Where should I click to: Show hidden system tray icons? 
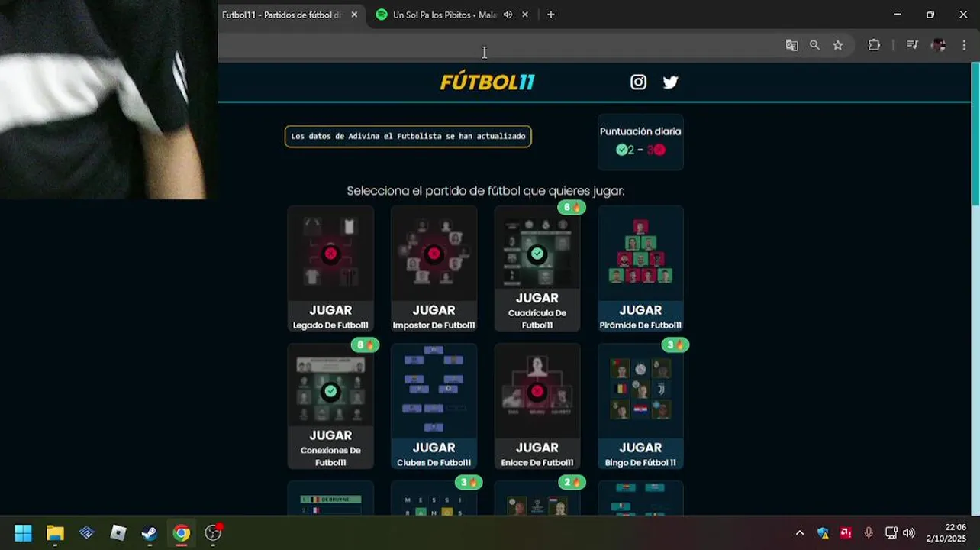point(799,532)
